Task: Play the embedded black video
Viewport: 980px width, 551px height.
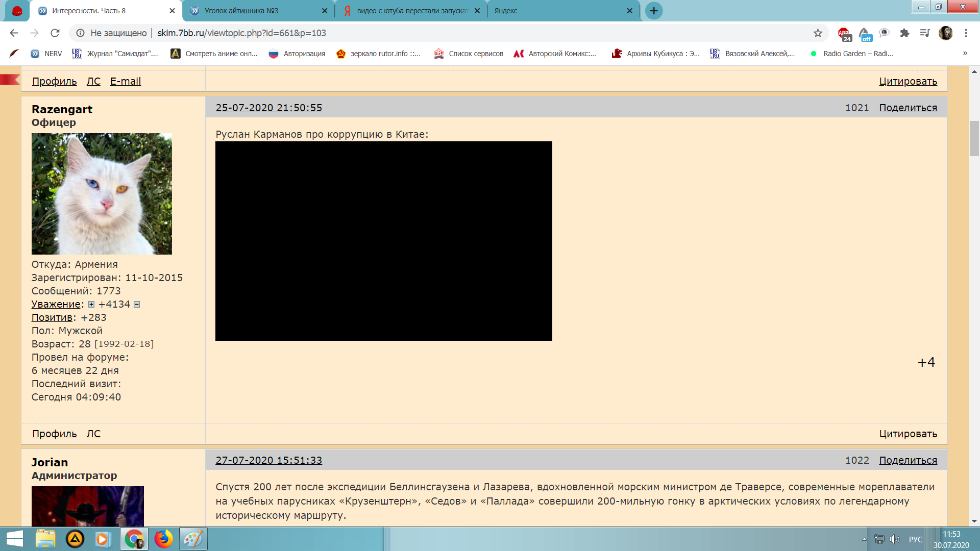Action: coord(384,241)
